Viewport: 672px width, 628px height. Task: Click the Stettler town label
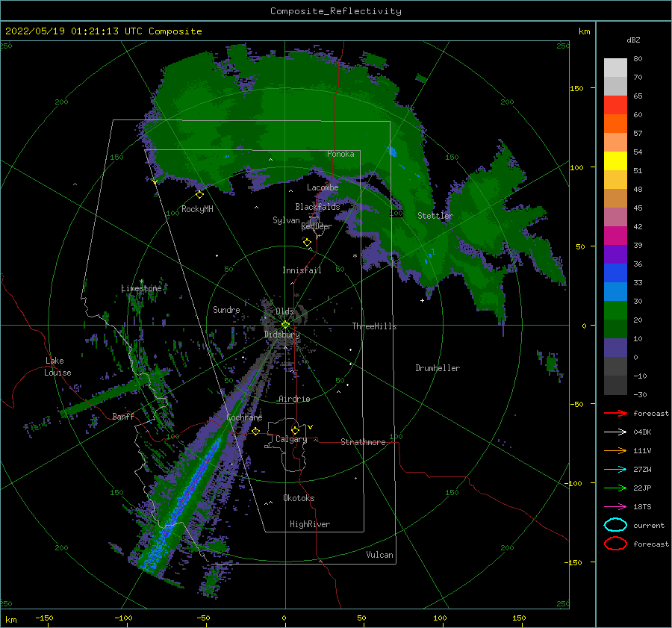click(x=435, y=216)
